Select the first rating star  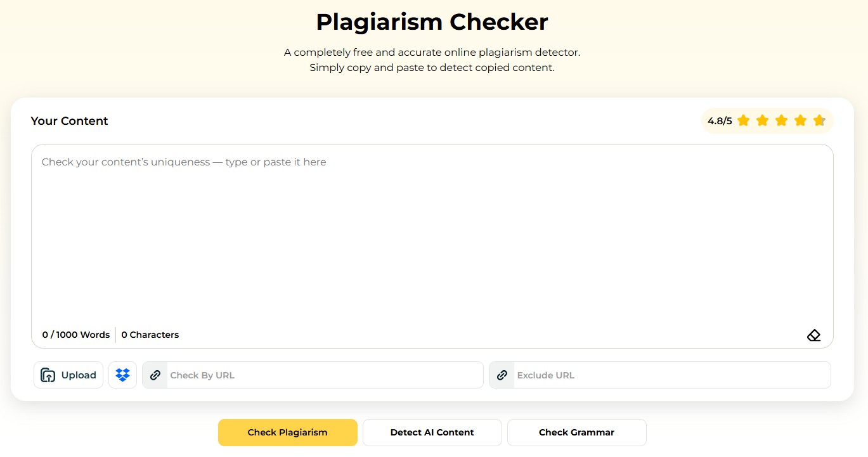pos(744,120)
